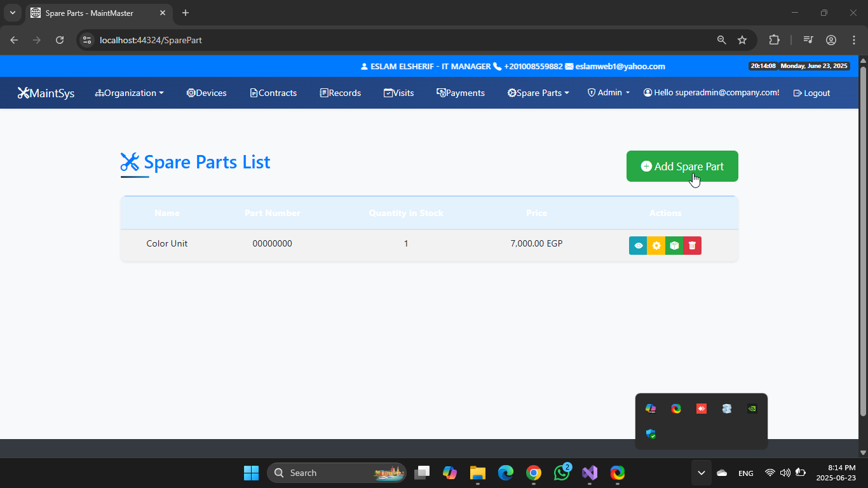Expand the Admin dropdown menu
Image resolution: width=868 pixels, height=488 pixels.
(609, 93)
